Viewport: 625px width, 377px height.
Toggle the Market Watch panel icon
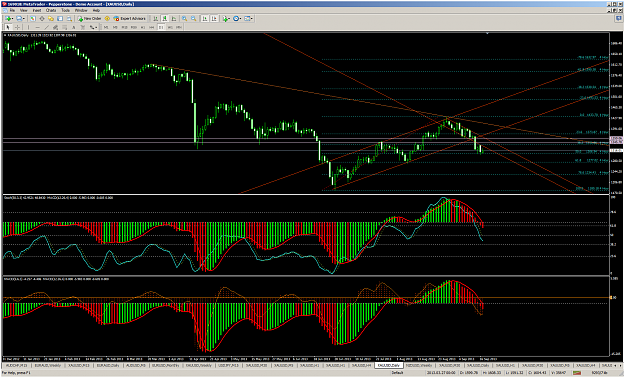[33, 18]
